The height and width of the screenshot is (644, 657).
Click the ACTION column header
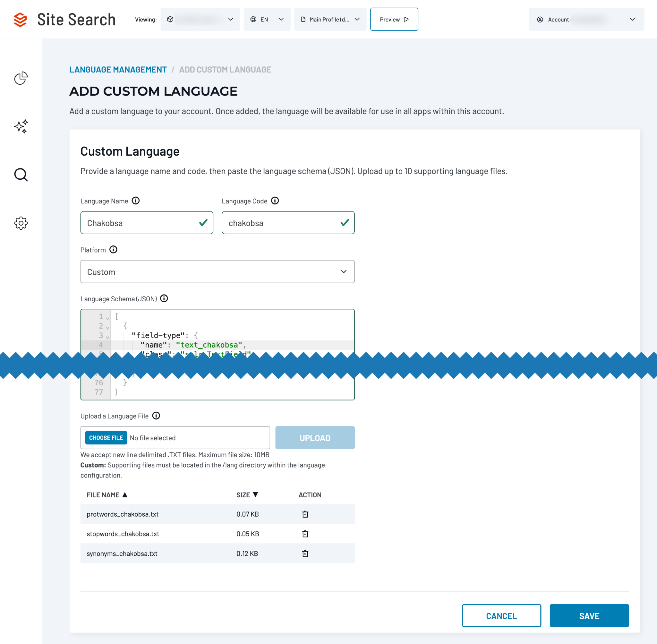pos(310,495)
